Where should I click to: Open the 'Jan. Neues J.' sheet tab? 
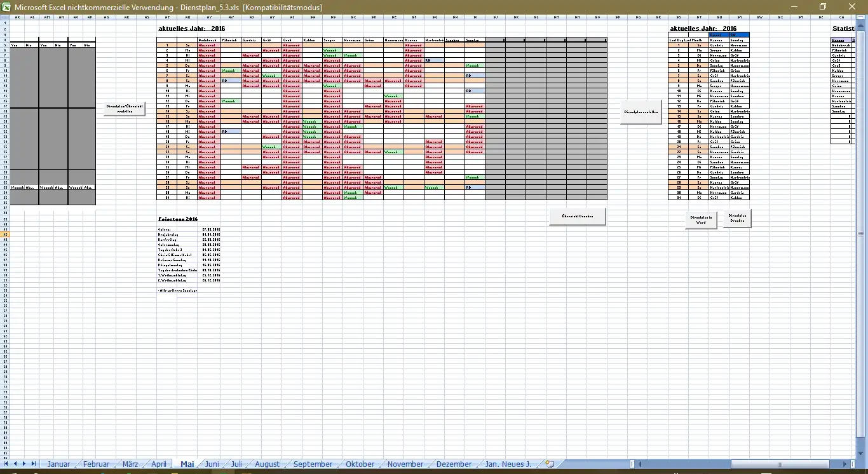508,464
